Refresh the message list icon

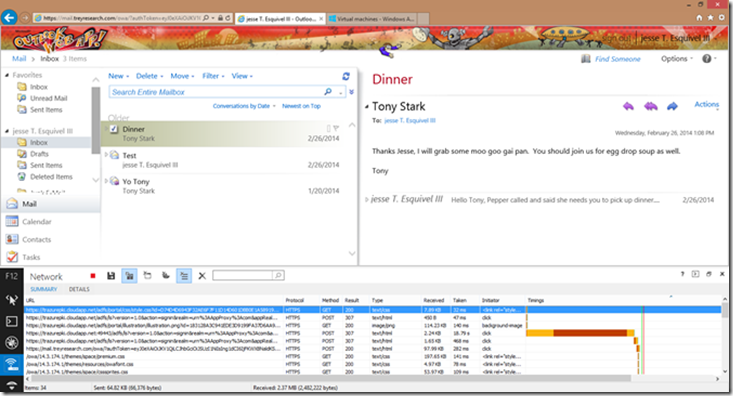[346, 76]
